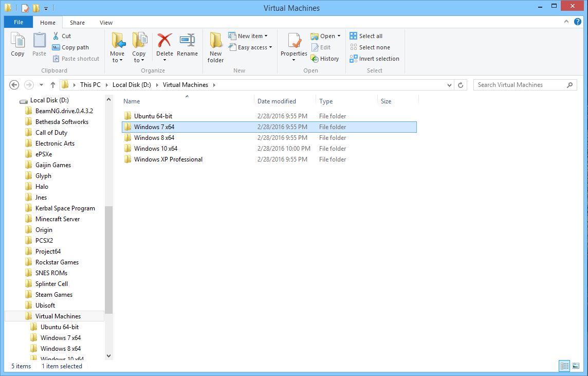Click the navigation pane scrollbar up arrow

point(109,99)
